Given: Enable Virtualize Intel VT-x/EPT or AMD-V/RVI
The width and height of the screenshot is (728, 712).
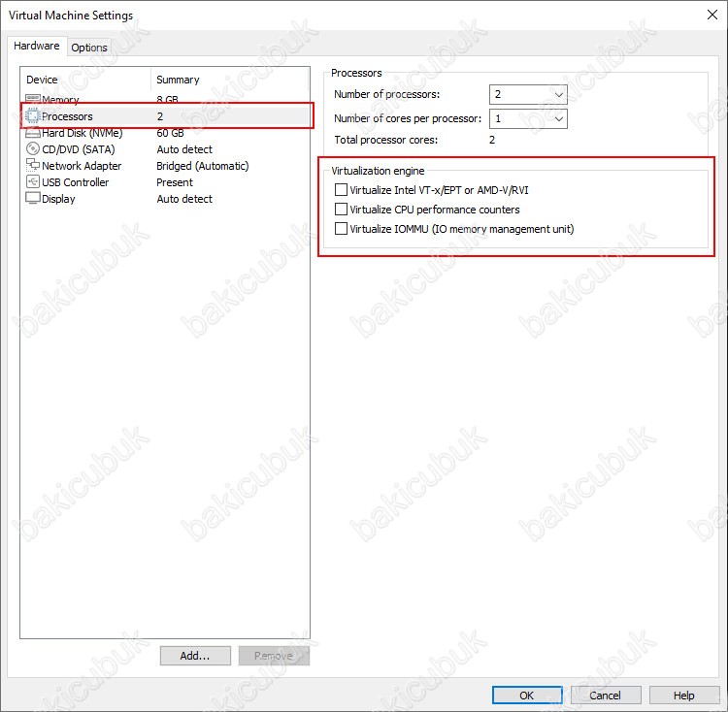Looking at the screenshot, I should coord(341,190).
